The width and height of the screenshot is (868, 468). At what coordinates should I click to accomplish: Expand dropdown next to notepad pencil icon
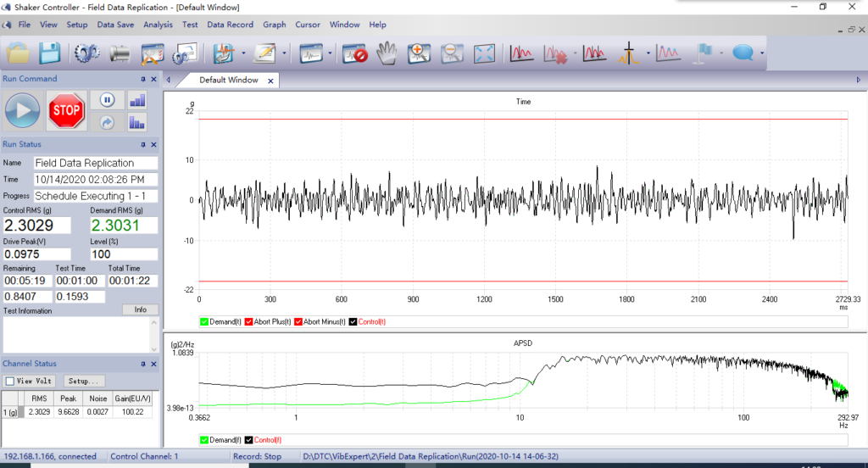tap(285, 53)
